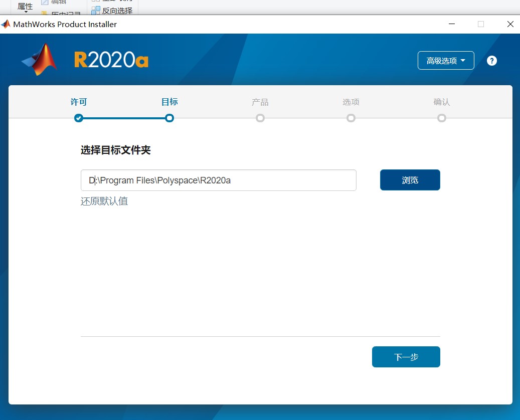Screen dimensions: 520x420
Task: Select the 确认 step label
Action: (x=442, y=102)
